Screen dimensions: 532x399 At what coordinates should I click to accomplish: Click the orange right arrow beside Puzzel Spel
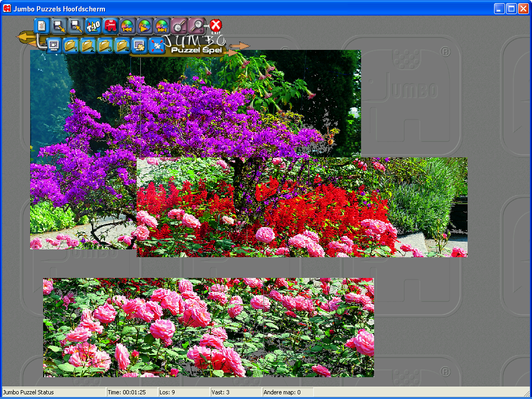coord(232,53)
